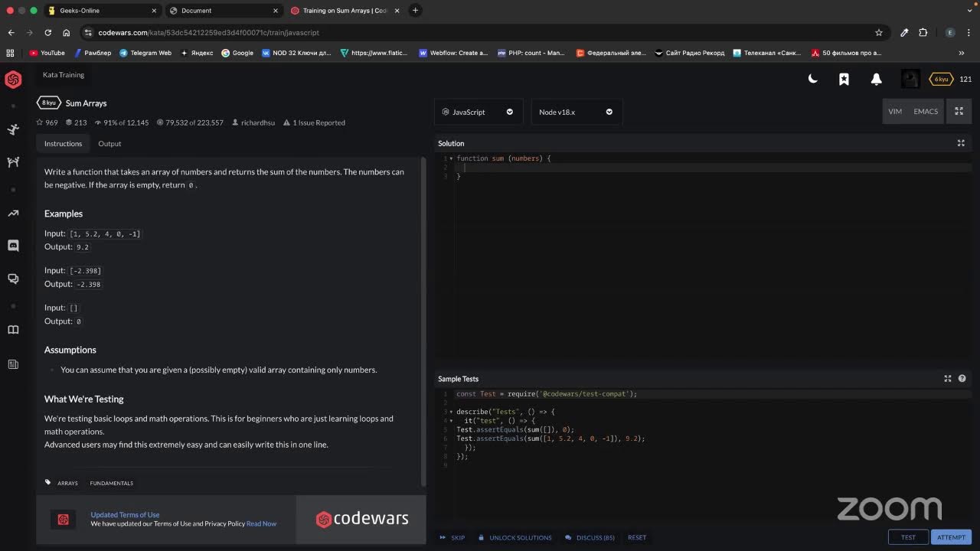Viewport: 980px width, 551px height.
Task: Switch to Document browser tab
Action: (x=223, y=11)
